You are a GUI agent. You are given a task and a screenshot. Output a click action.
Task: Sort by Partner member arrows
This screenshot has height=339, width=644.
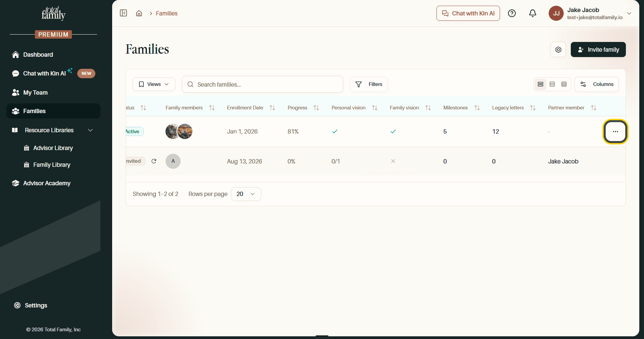594,108
